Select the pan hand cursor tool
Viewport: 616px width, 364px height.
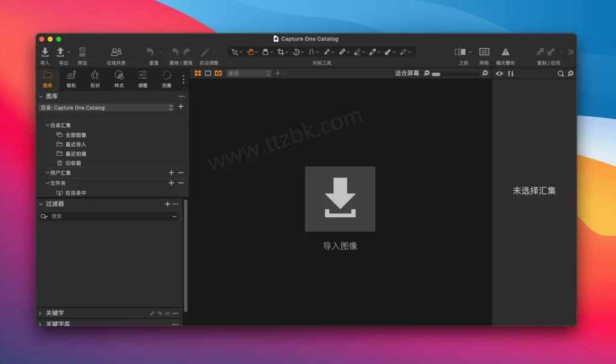click(x=250, y=52)
